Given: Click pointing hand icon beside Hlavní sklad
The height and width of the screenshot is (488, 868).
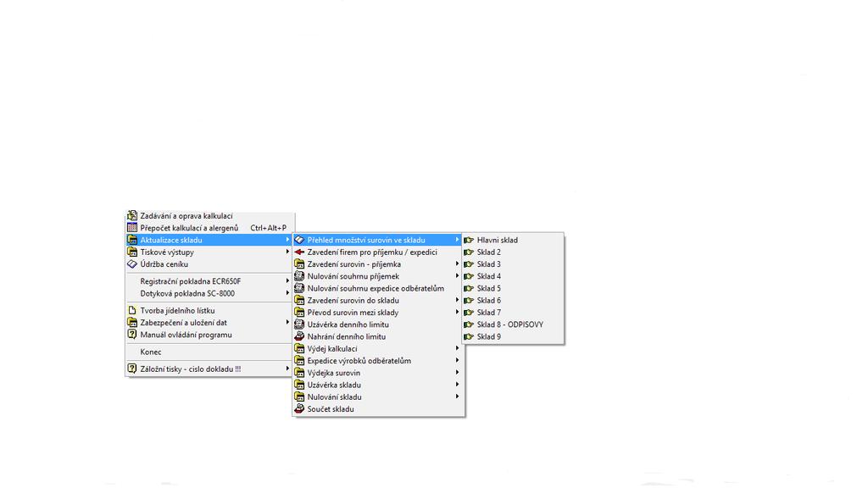Looking at the screenshot, I should coord(469,240).
